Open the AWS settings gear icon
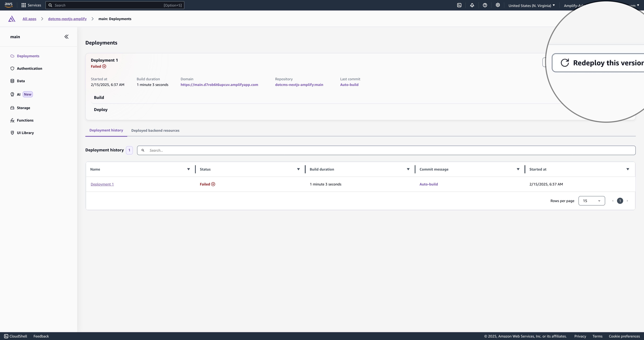This screenshot has width=644, height=340. pyautogui.click(x=498, y=5)
